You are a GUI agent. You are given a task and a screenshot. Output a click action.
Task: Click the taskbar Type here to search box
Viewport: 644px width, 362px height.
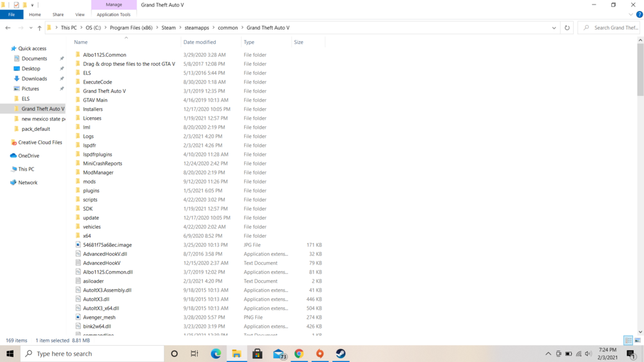pyautogui.click(x=92, y=354)
